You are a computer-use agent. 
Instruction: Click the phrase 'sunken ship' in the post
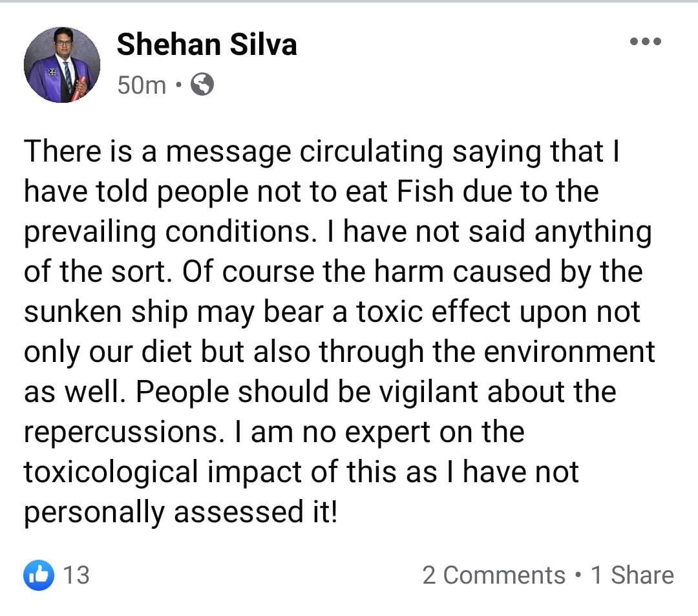106,312
